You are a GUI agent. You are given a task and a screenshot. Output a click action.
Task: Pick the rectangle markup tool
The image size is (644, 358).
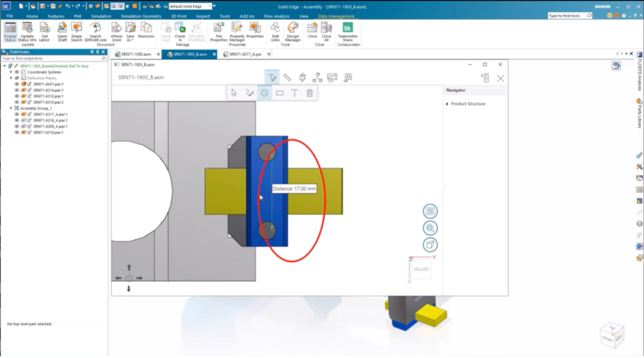pos(280,93)
